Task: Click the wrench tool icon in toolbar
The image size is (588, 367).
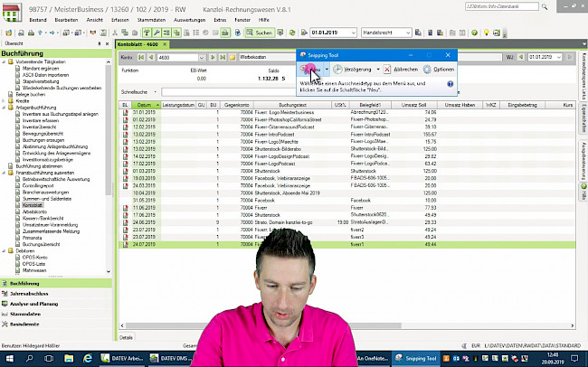Action: tap(156, 33)
